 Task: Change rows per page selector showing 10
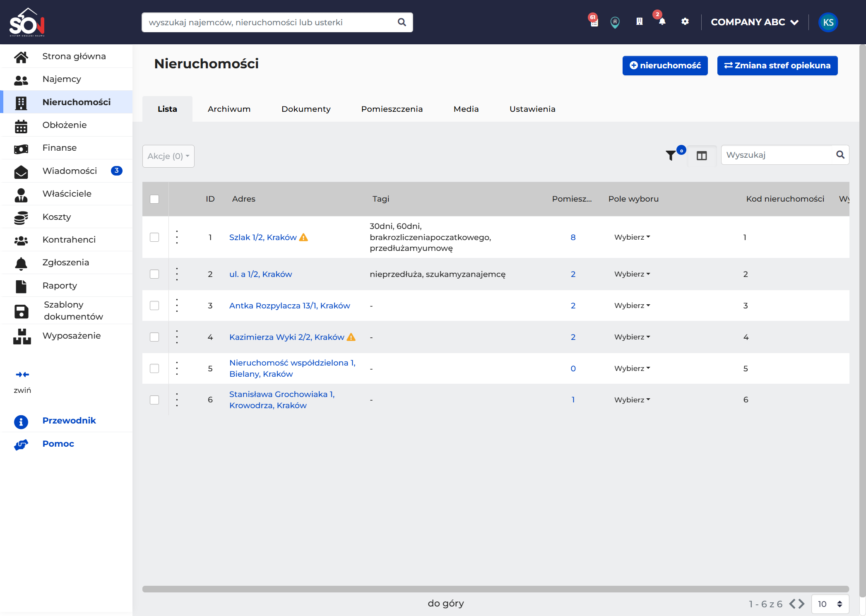(830, 604)
